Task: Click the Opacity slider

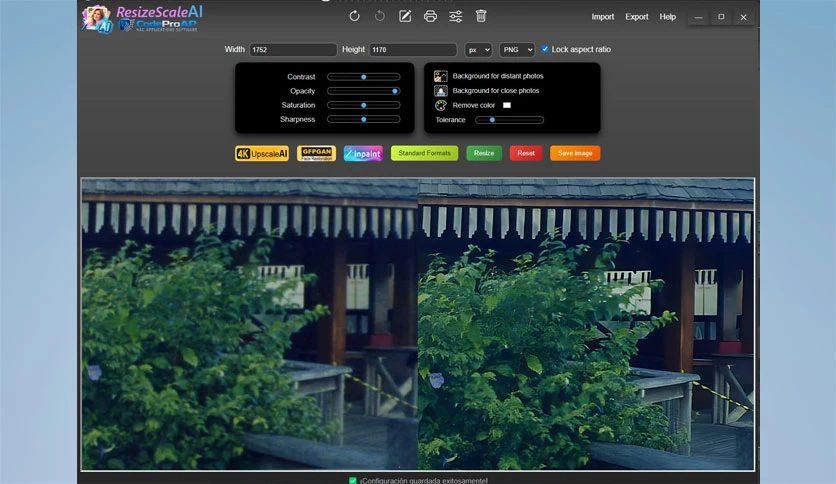Action: point(364,91)
